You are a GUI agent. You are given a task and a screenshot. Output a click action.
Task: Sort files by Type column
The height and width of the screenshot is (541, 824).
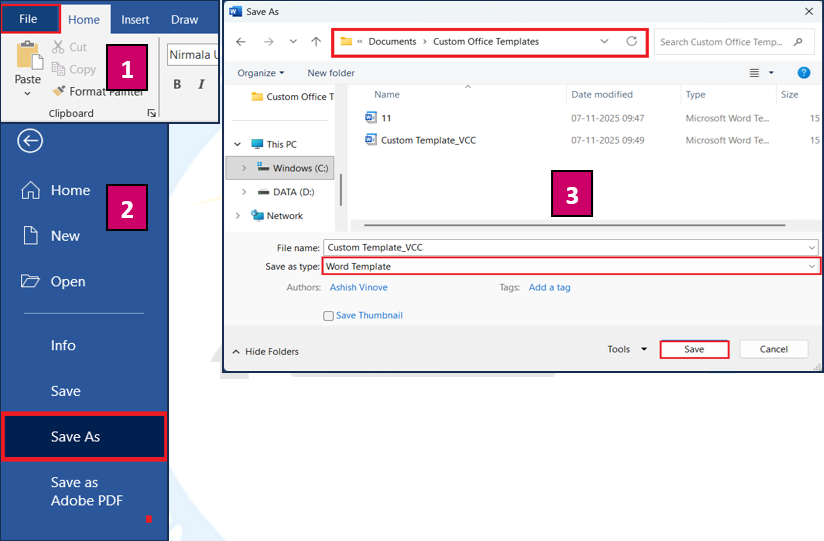tap(695, 95)
